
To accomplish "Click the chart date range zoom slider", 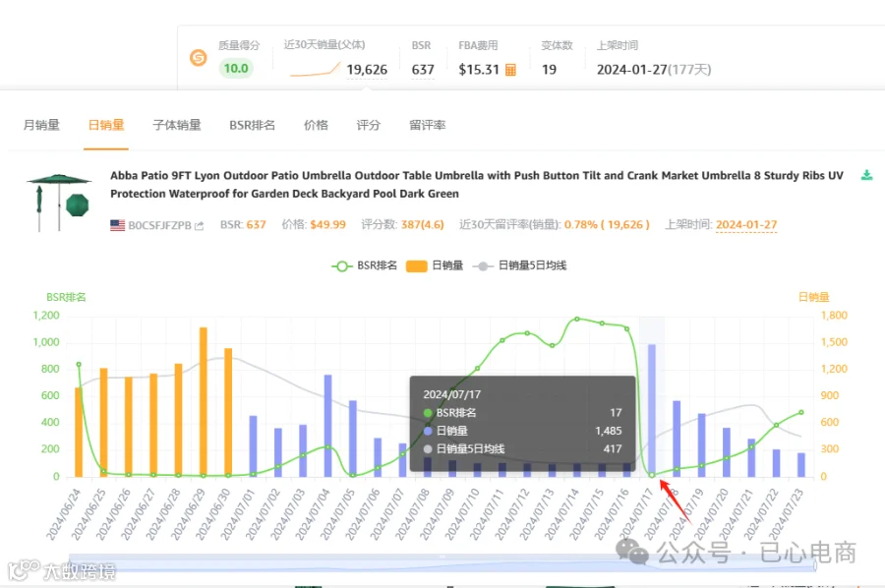I will pos(442,562).
